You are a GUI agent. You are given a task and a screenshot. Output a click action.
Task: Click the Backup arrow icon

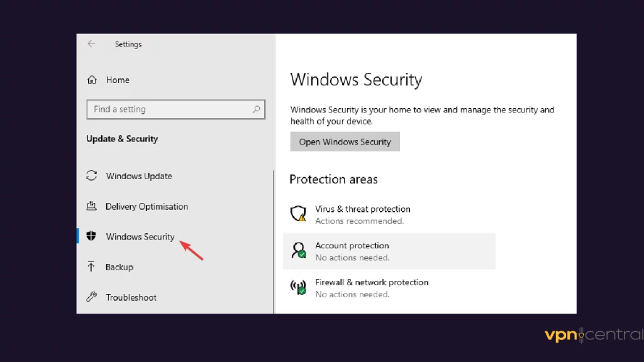[92, 267]
